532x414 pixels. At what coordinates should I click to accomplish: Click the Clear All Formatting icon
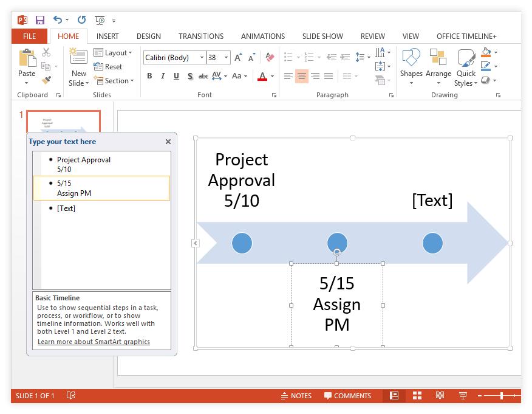(x=270, y=58)
